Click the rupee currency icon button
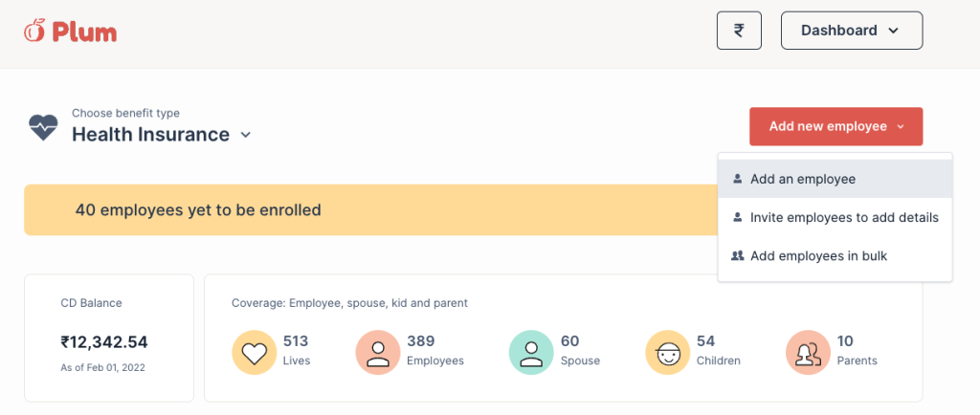This screenshot has height=415, width=980. point(739,31)
